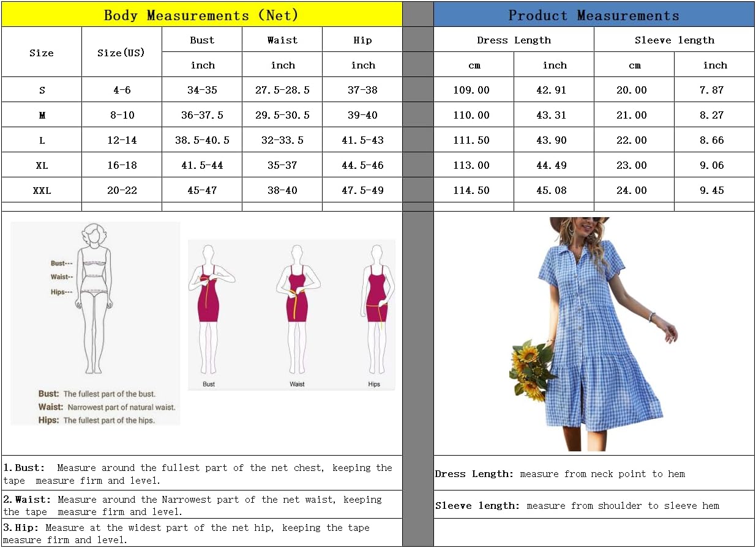Click the Sleeve length column header

pos(674,40)
